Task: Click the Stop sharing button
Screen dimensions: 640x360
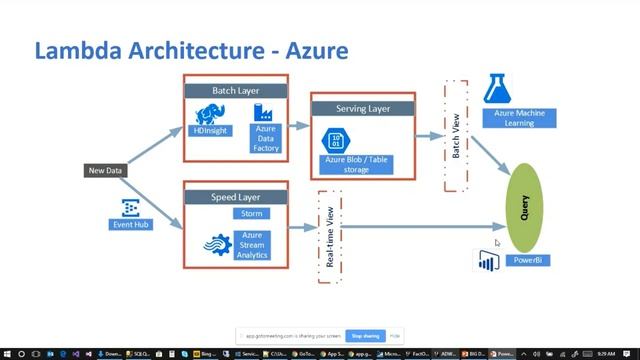Action: (365, 336)
